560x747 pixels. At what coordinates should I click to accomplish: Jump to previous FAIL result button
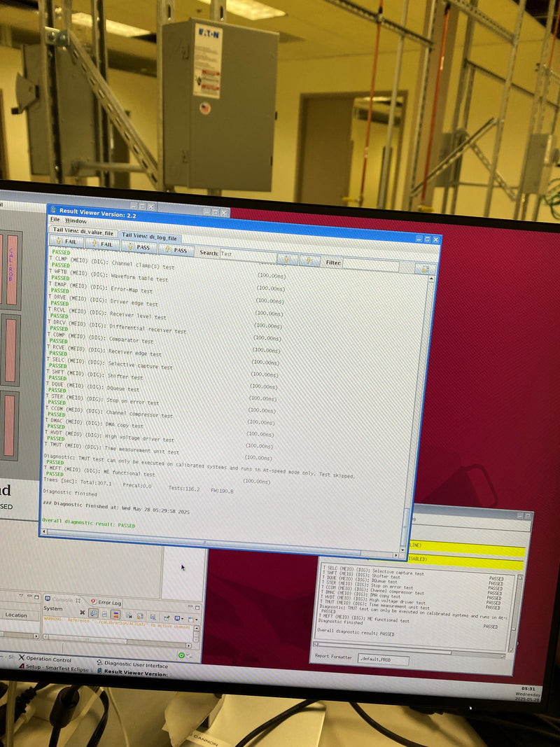66,242
